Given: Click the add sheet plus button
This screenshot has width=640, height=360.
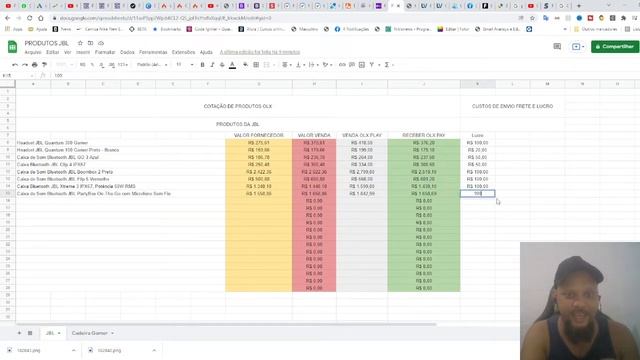Looking at the screenshot, I should [x=19, y=333].
